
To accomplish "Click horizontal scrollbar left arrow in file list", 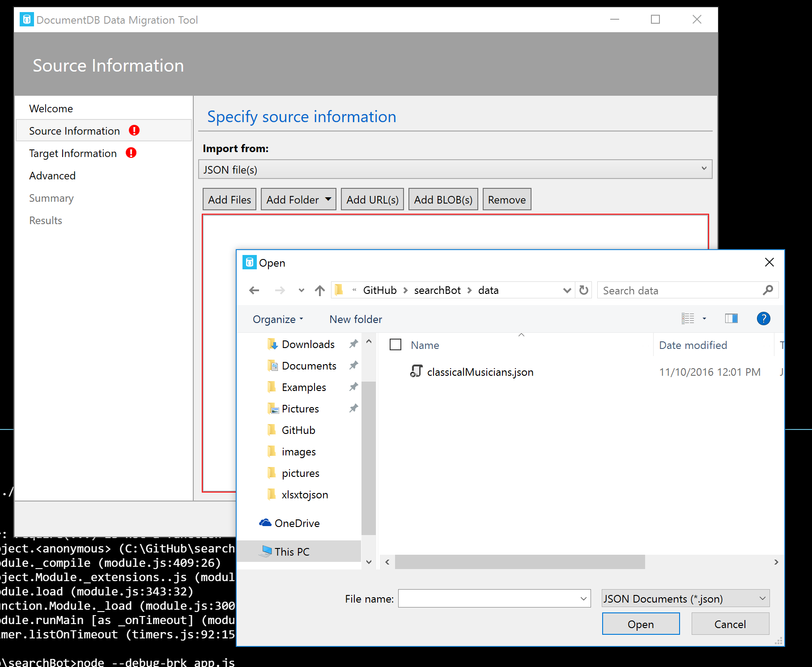I will click(x=387, y=562).
